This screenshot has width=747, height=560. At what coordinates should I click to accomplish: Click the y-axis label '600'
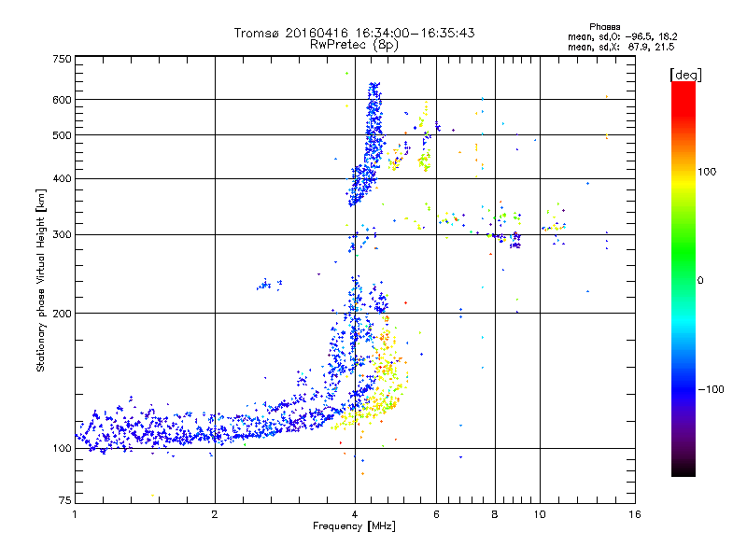click(x=62, y=100)
